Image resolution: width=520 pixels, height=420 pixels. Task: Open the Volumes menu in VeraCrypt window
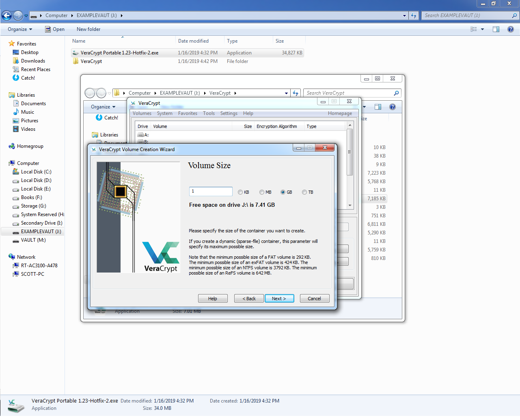pos(142,113)
